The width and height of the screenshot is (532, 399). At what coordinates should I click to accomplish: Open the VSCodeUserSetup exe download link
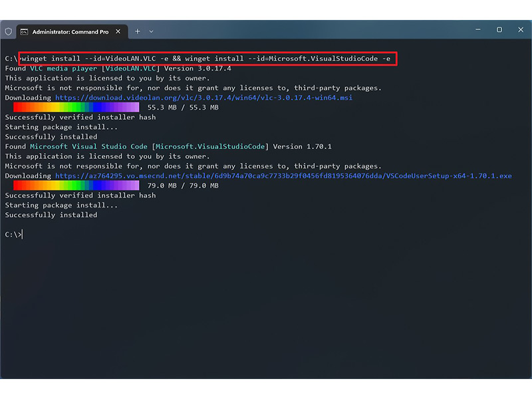click(283, 176)
